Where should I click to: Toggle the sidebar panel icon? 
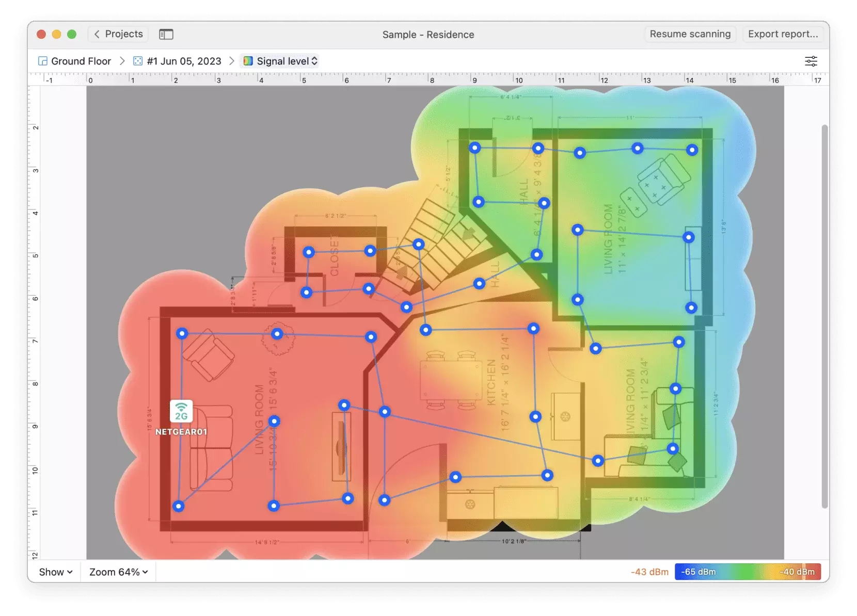point(166,35)
